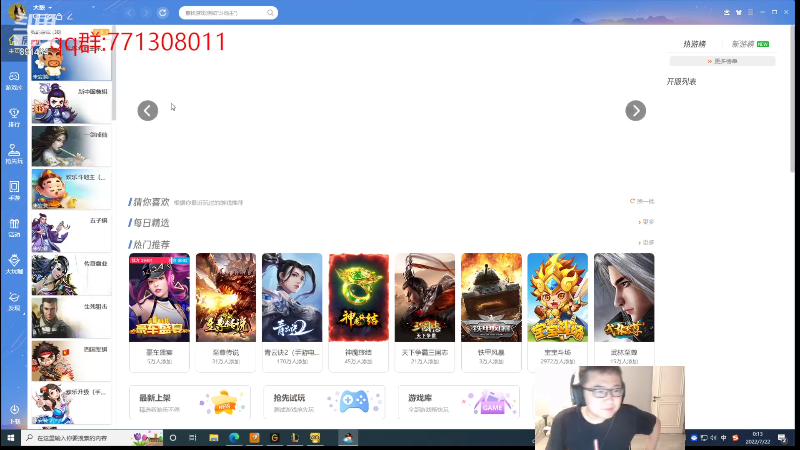Expand the username dropdown arrow
This screenshot has width=800, height=450.
click(50, 8)
